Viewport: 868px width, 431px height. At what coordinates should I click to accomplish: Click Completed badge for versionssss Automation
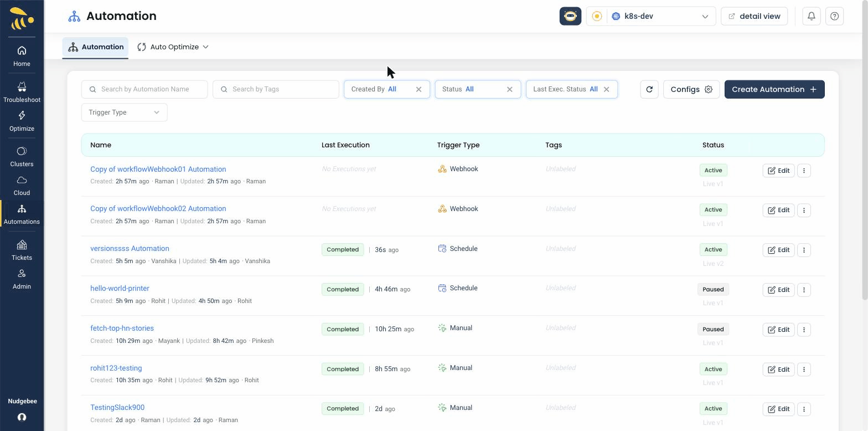click(343, 249)
